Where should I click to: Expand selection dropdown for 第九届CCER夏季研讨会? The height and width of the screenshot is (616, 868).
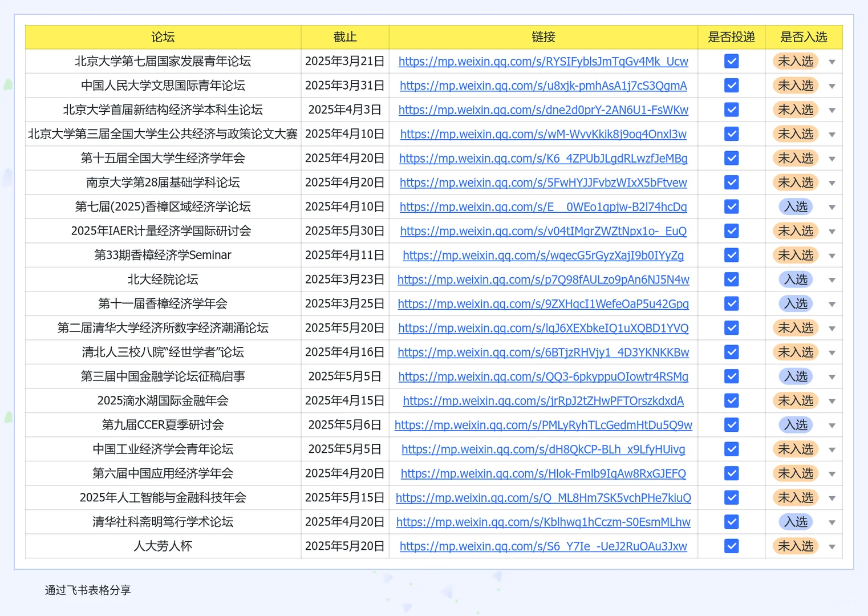pos(832,424)
